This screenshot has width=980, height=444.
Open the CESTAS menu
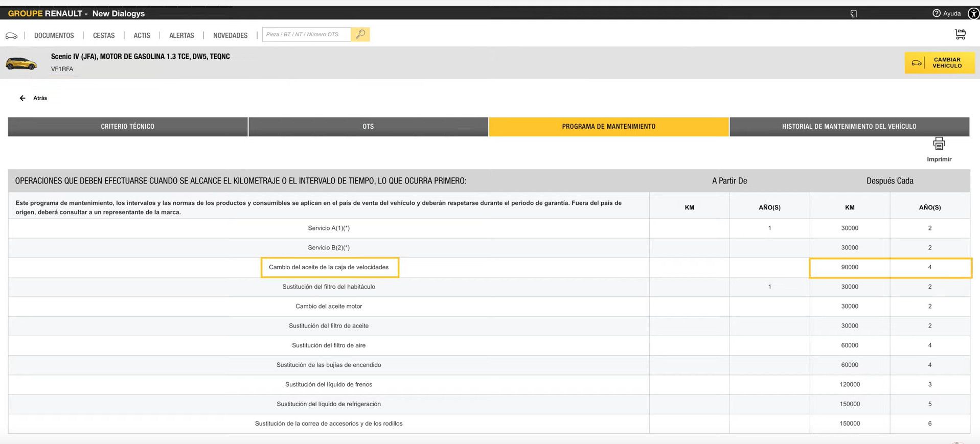pyautogui.click(x=104, y=35)
